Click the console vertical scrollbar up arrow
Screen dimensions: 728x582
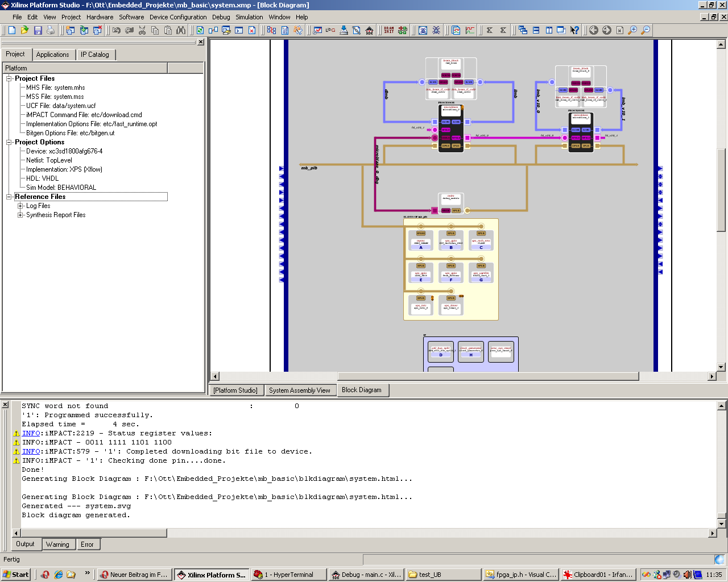721,406
